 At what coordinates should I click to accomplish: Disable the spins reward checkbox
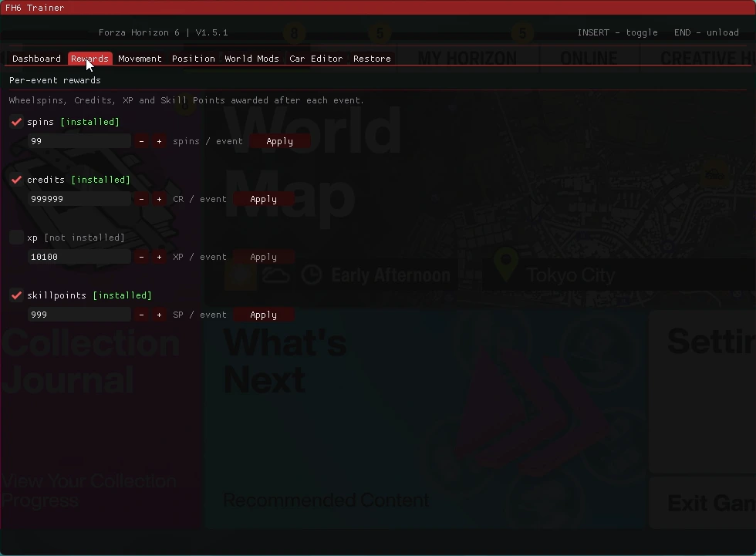pos(16,122)
